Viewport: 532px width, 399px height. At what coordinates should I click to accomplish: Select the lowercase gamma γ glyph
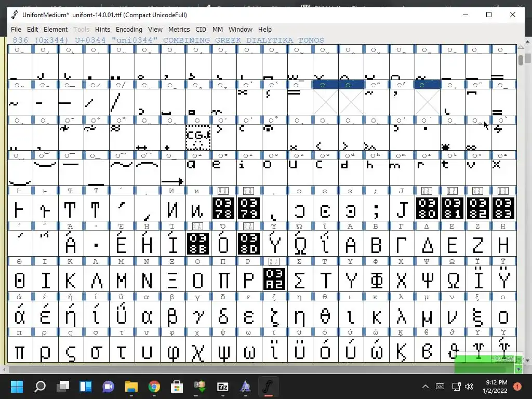(198, 314)
